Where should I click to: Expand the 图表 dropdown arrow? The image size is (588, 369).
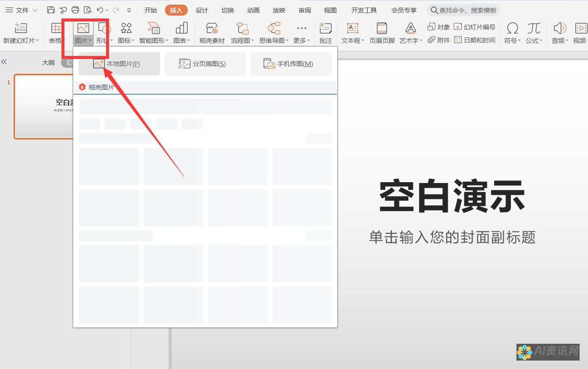(189, 41)
